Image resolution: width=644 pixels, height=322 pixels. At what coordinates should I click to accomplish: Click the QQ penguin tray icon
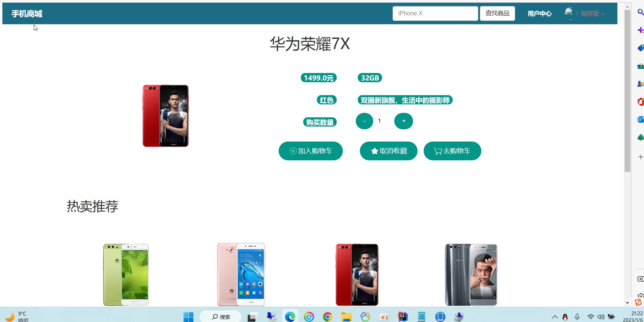[565, 317]
